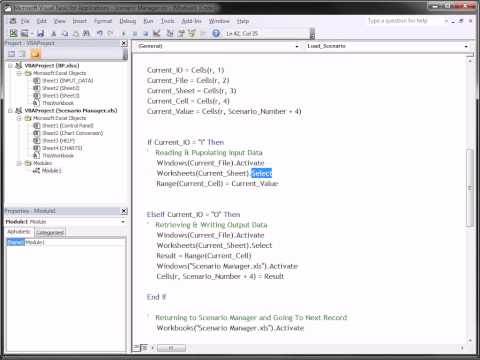Open the Add-Ins menu

192,21
